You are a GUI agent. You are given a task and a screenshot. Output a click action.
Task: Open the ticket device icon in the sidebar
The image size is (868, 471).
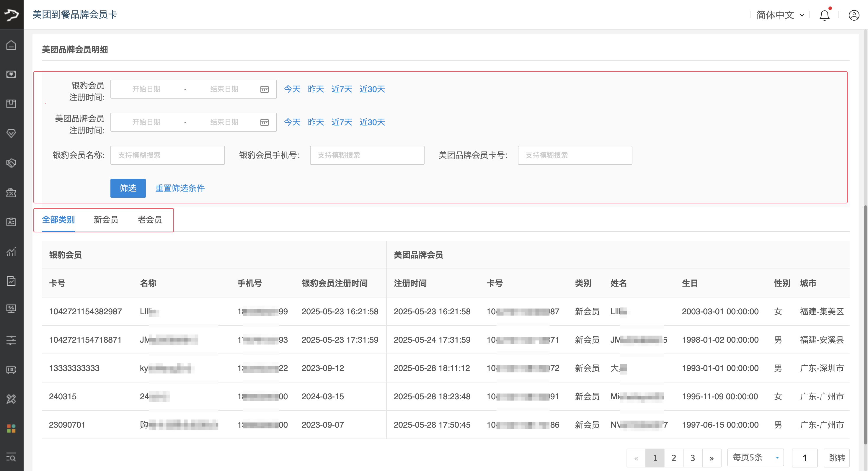11,369
